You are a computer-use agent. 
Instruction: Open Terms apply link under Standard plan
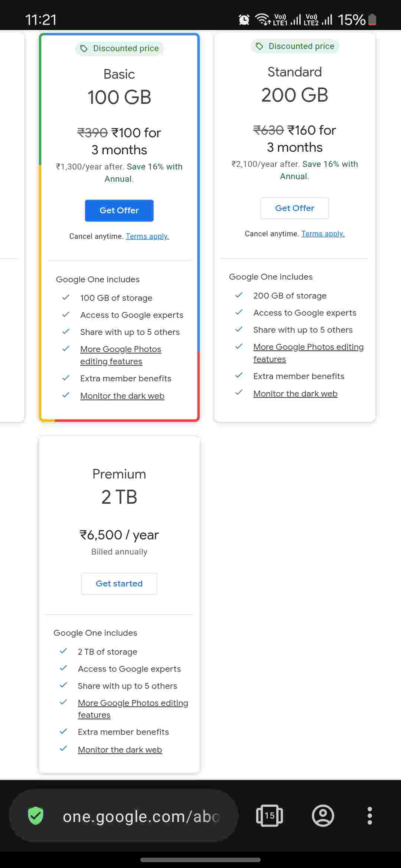point(323,234)
